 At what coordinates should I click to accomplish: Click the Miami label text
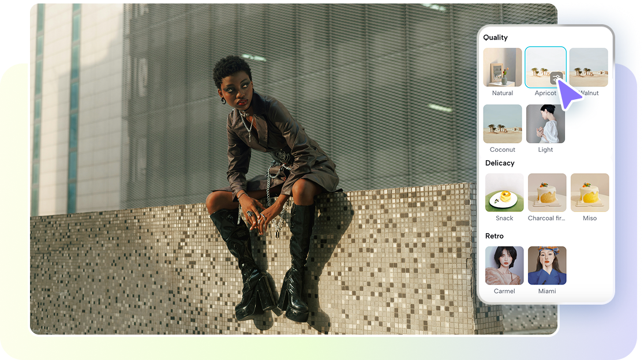click(546, 291)
